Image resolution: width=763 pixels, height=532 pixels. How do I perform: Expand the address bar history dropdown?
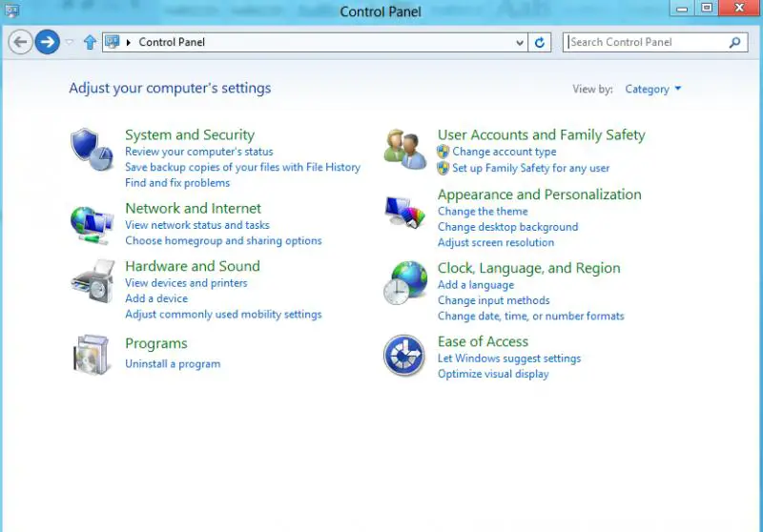coord(520,43)
